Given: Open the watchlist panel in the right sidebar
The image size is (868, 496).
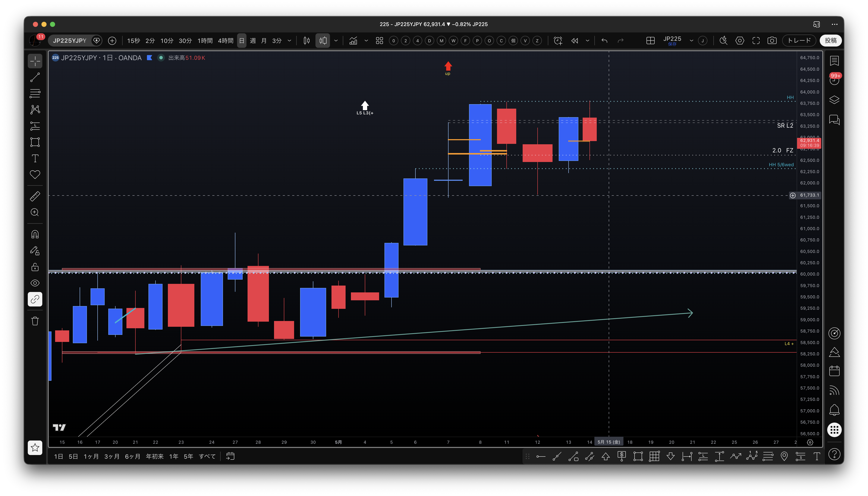Looking at the screenshot, I should tap(834, 61).
